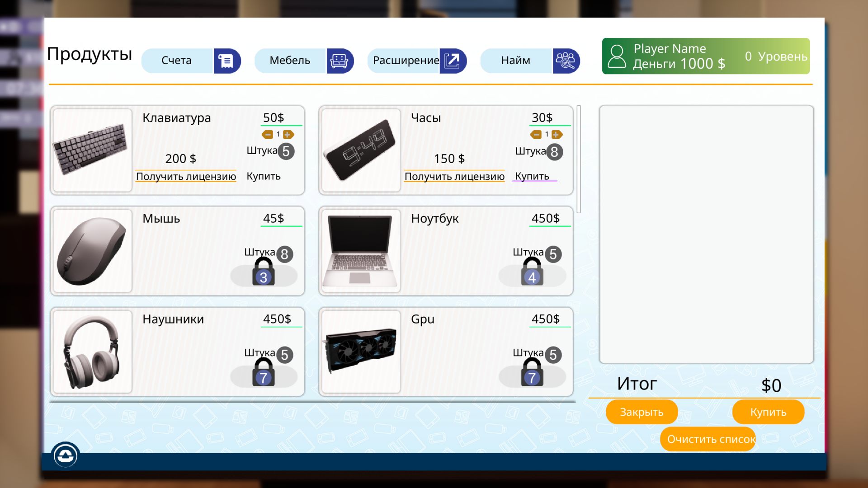This screenshot has width=868, height=488.
Task: Click the padlock on the Мышь product
Action: 264,272
